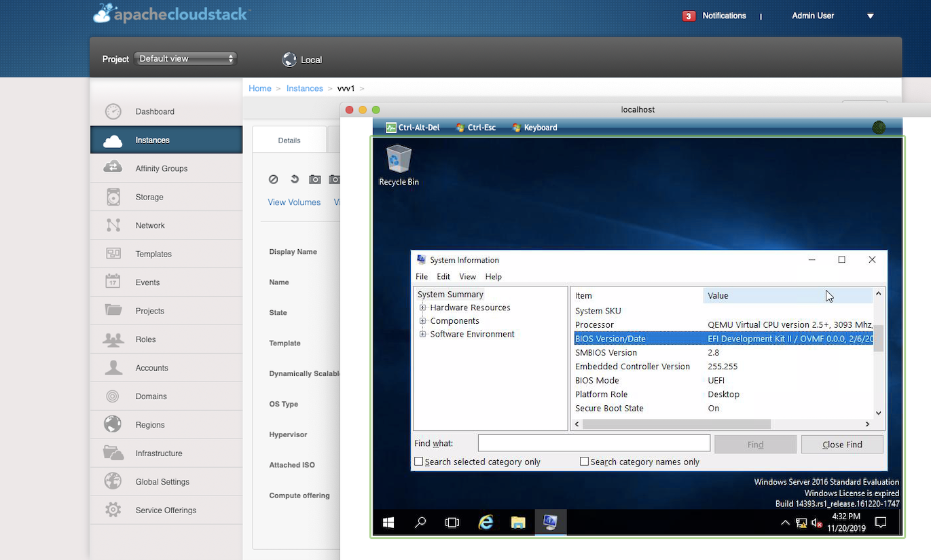Open the Windows Start menu

click(x=388, y=522)
